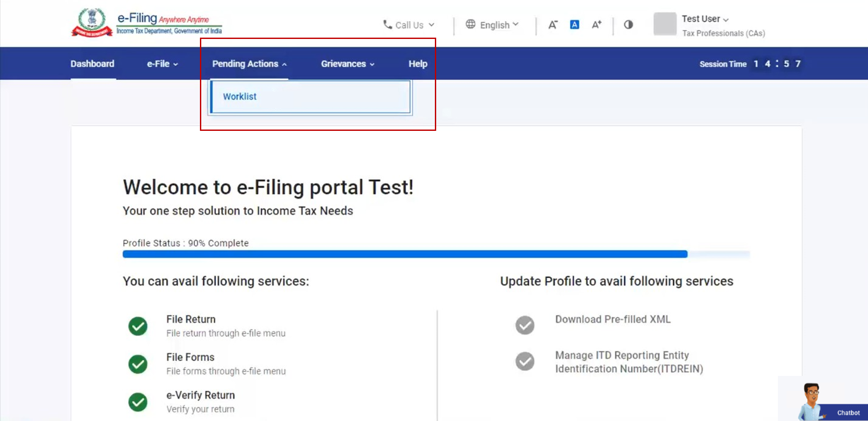Expand the Test User account menu
This screenshot has height=421, width=868.
point(705,19)
